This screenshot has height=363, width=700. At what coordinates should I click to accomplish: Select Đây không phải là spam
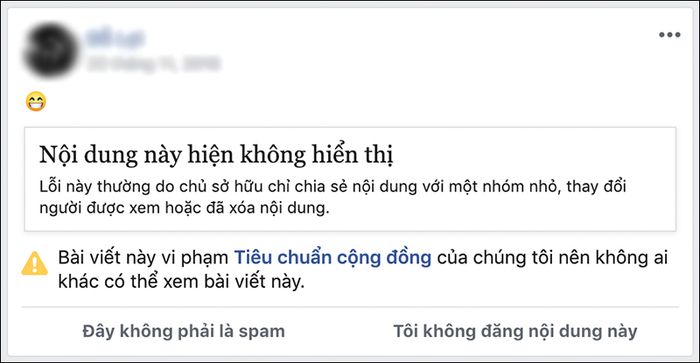pos(183,331)
